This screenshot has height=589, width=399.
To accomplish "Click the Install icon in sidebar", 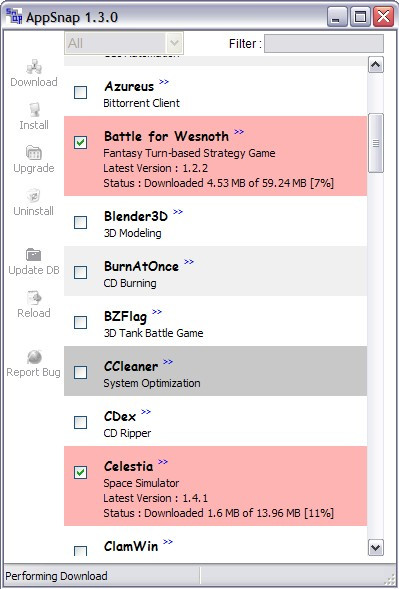I will [34, 110].
